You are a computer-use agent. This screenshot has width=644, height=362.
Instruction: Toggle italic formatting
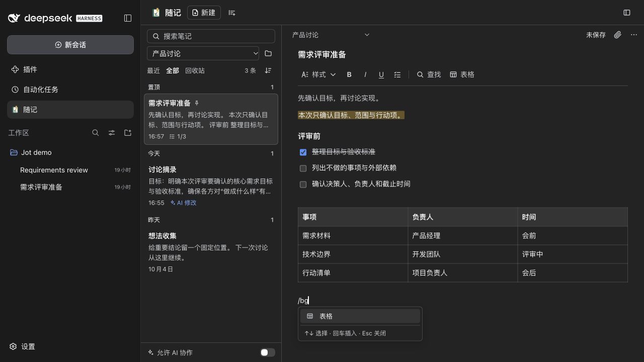(x=365, y=74)
